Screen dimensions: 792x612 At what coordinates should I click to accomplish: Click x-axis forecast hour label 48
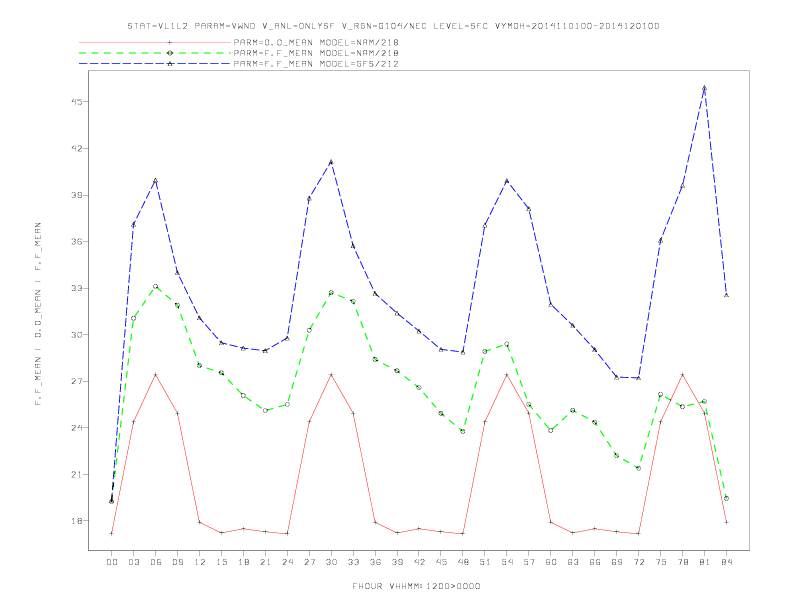tap(463, 562)
